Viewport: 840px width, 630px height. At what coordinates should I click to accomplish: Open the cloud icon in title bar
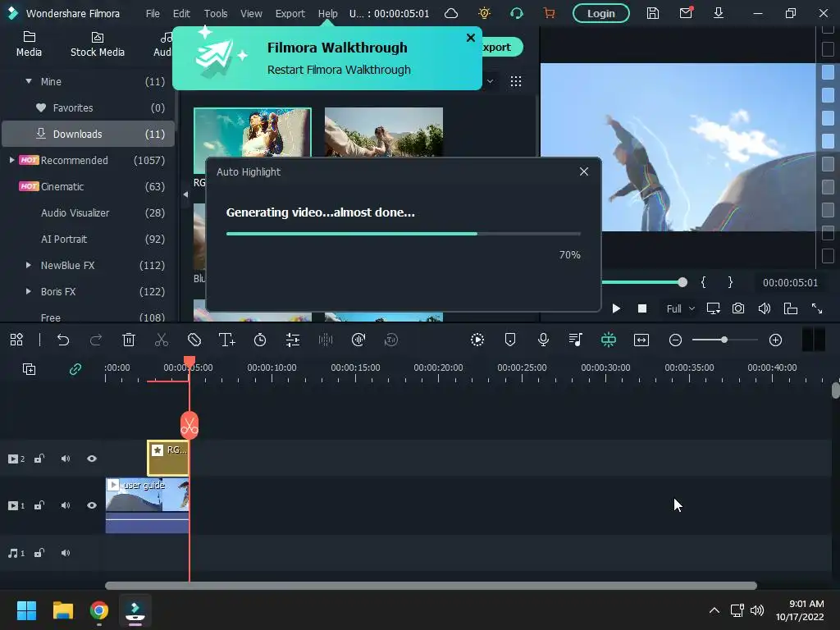coord(451,13)
